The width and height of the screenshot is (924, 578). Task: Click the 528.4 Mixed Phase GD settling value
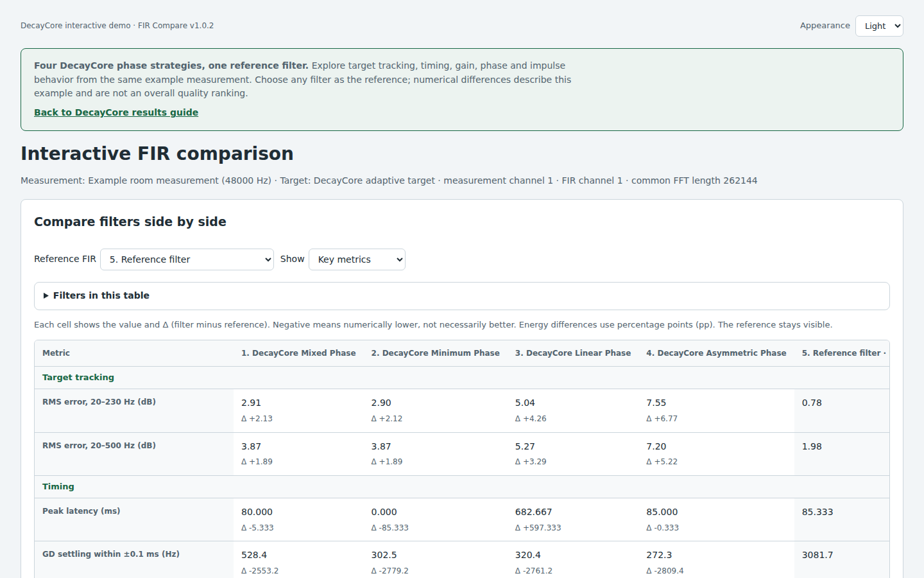pyautogui.click(x=254, y=555)
